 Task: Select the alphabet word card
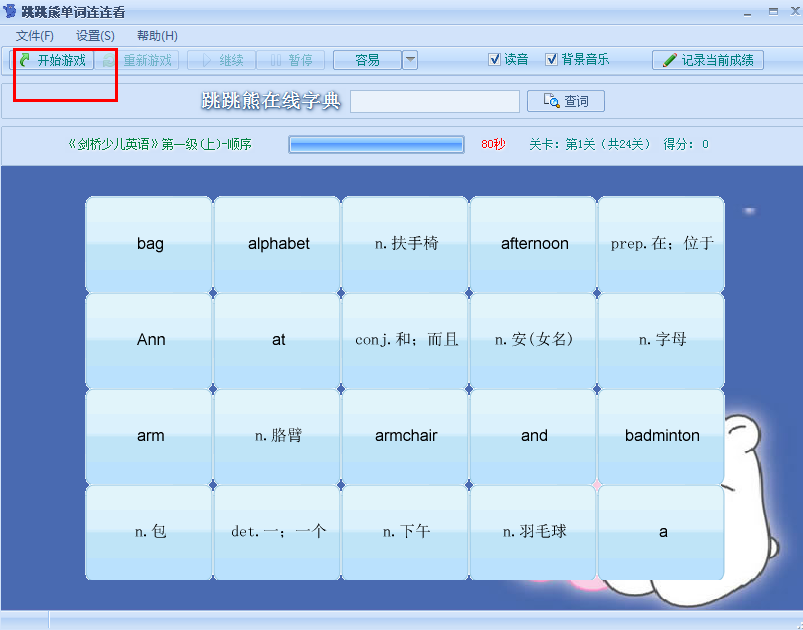(x=277, y=244)
